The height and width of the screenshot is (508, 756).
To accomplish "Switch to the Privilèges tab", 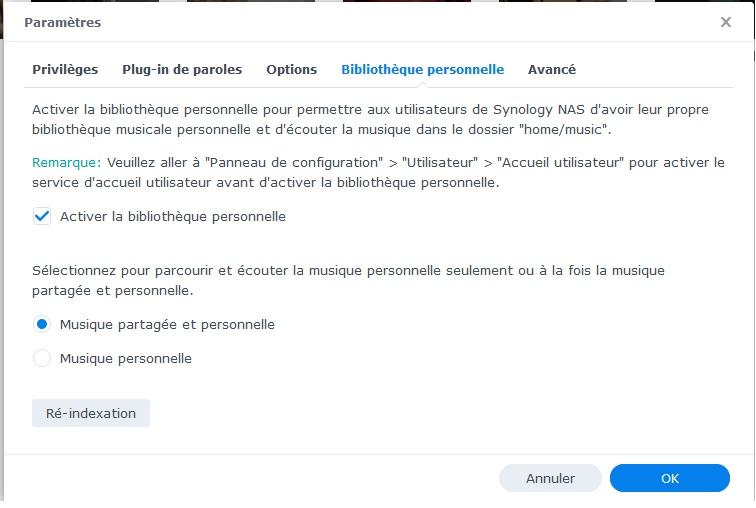I will tap(65, 70).
